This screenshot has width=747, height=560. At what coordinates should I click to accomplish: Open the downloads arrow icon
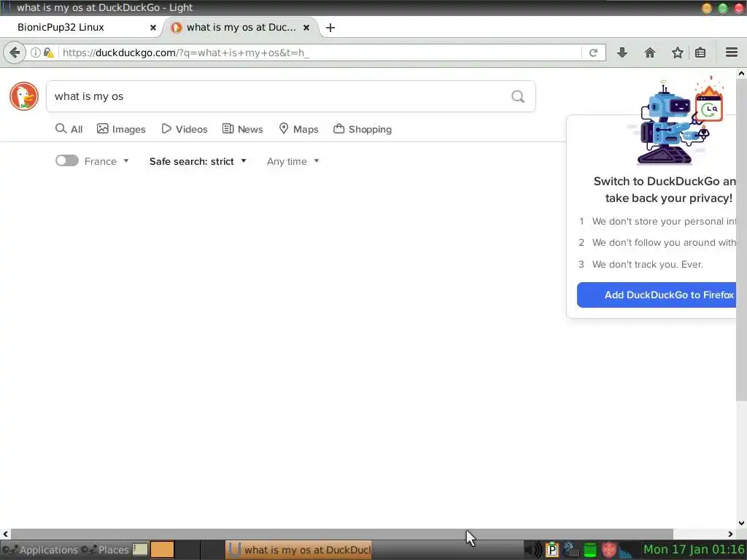[622, 52]
